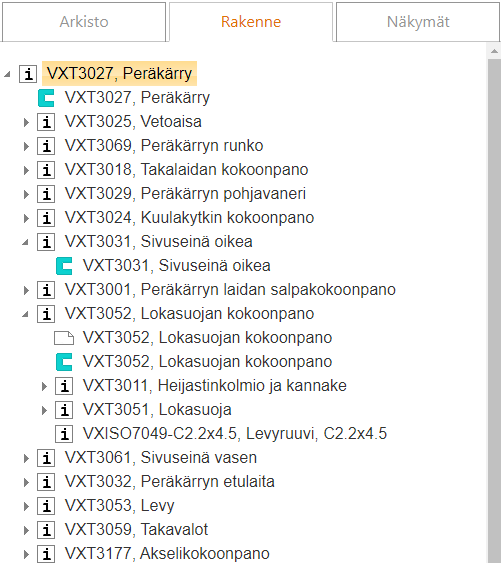This screenshot has height=563, width=501.
Task: Click info icon of VXT3031 Sivuseinä oikea
Action: point(46,242)
